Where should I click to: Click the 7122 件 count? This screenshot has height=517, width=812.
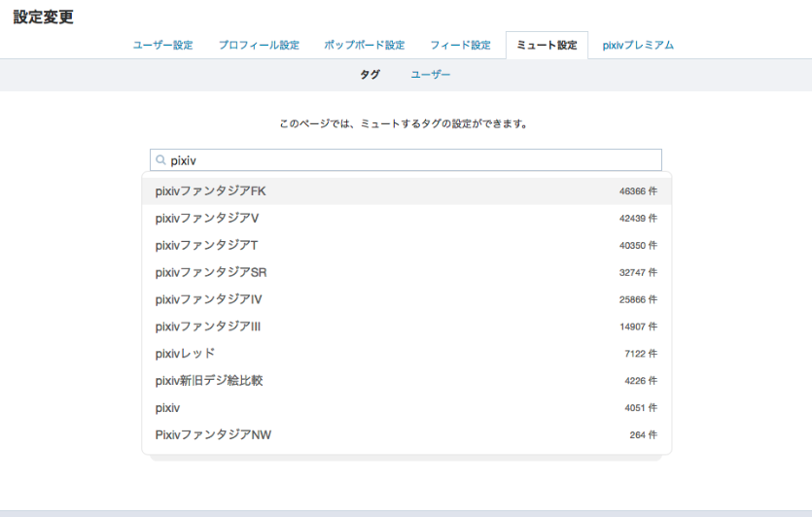pyautogui.click(x=641, y=354)
